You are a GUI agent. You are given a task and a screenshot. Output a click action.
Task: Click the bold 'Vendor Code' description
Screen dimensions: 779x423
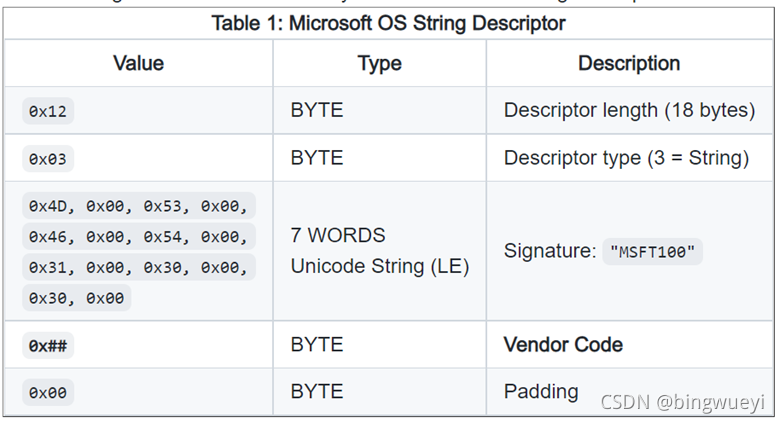click(x=563, y=344)
